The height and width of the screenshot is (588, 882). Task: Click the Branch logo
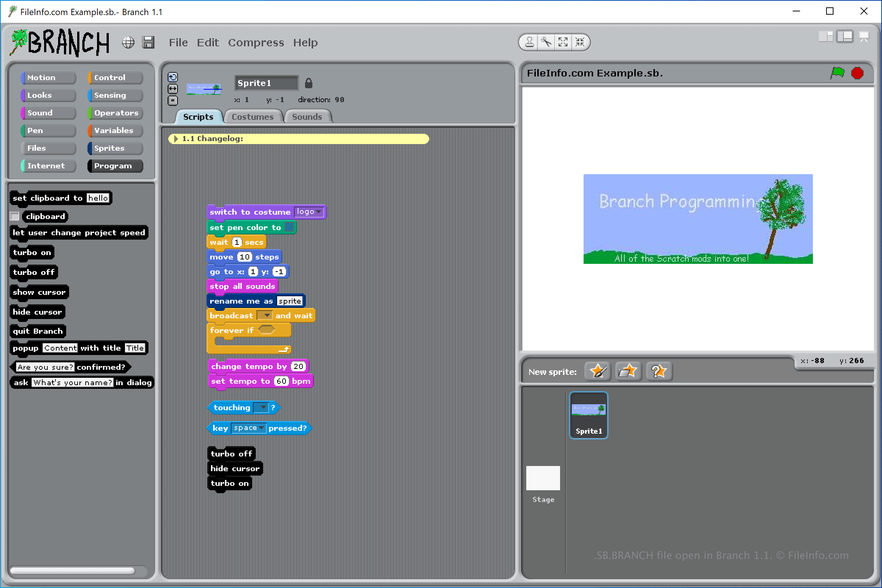click(60, 42)
